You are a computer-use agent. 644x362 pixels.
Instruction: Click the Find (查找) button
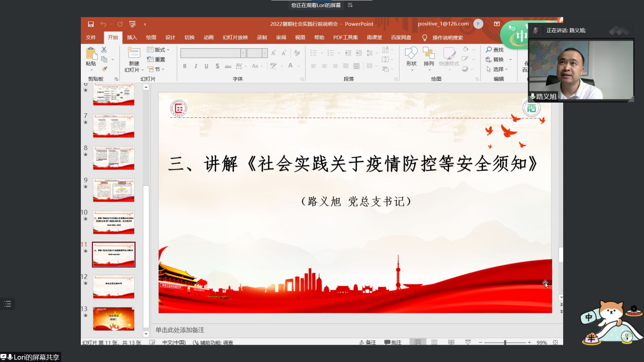pyautogui.click(x=495, y=50)
